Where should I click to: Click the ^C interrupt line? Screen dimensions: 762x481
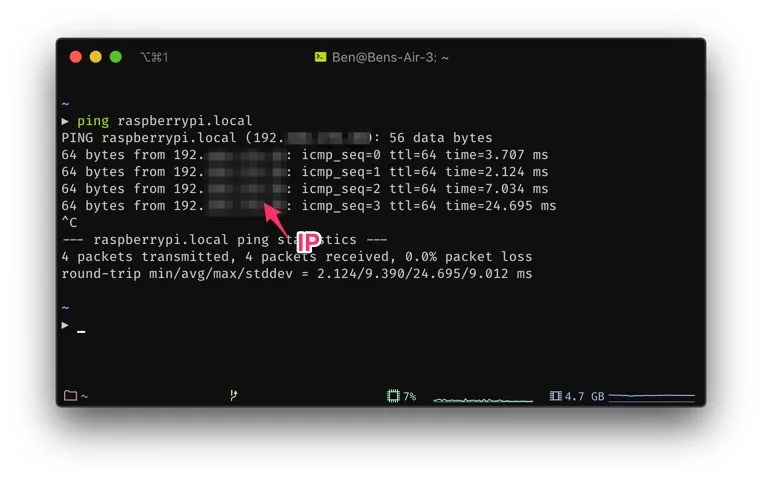click(x=69, y=223)
